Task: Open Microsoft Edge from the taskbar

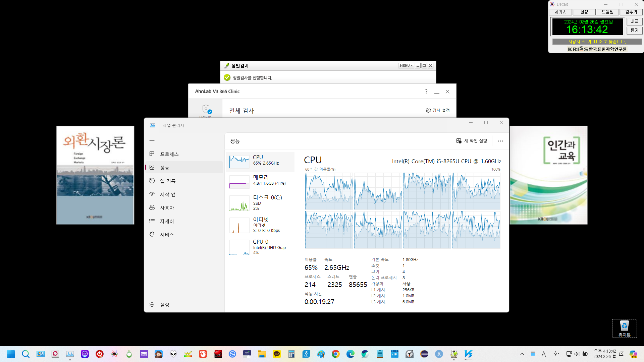Action: [351, 354]
